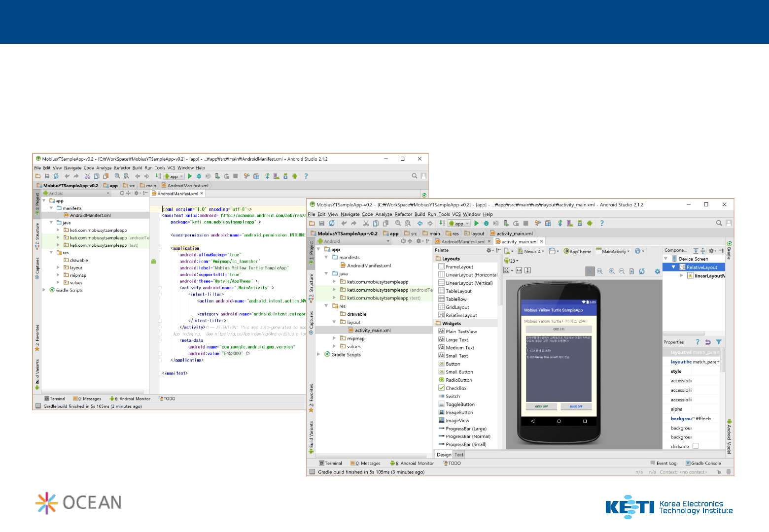
Task: Open Android project view dropdown in back window
Action: point(77,193)
